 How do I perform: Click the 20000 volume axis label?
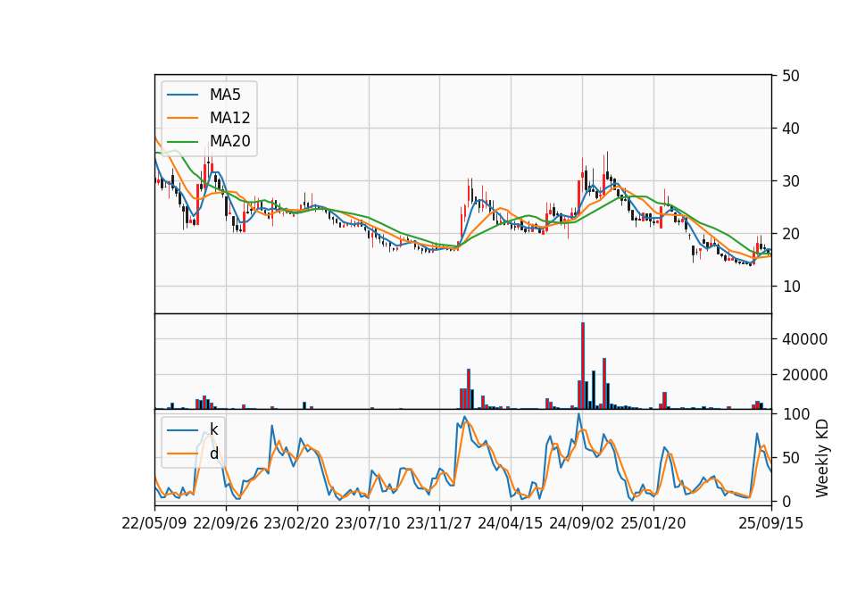pos(804,375)
